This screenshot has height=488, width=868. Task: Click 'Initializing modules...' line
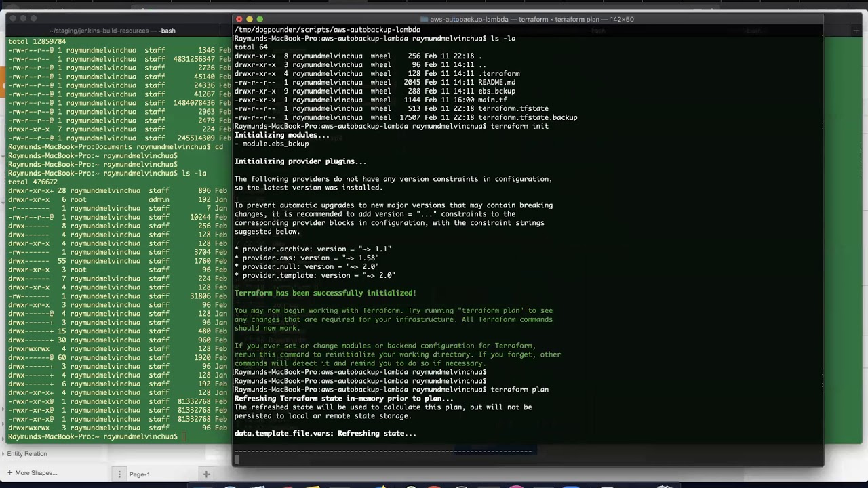[x=282, y=136]
